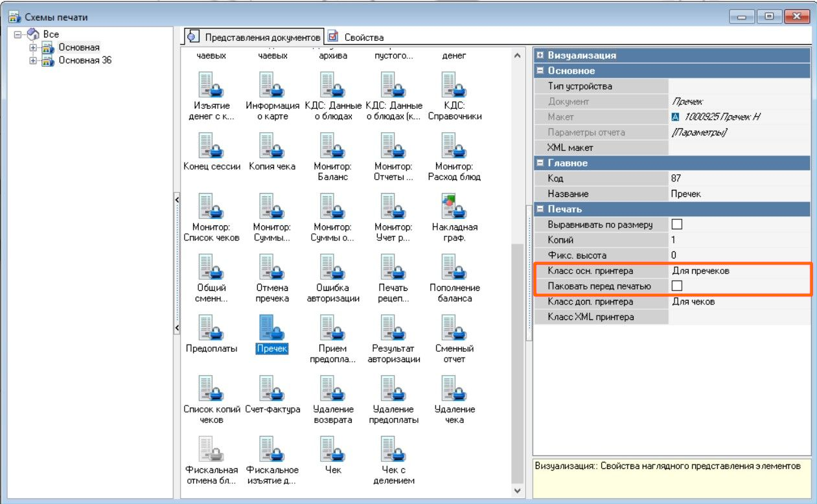Expand the Основная tree node

[x=33, y=47]
